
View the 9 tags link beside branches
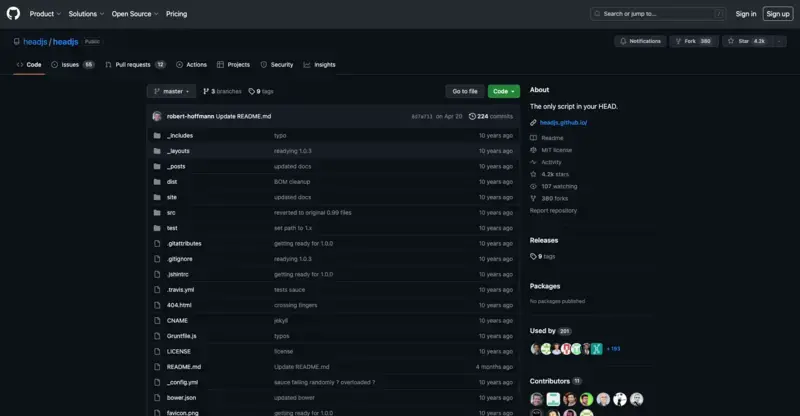(261, 91)
